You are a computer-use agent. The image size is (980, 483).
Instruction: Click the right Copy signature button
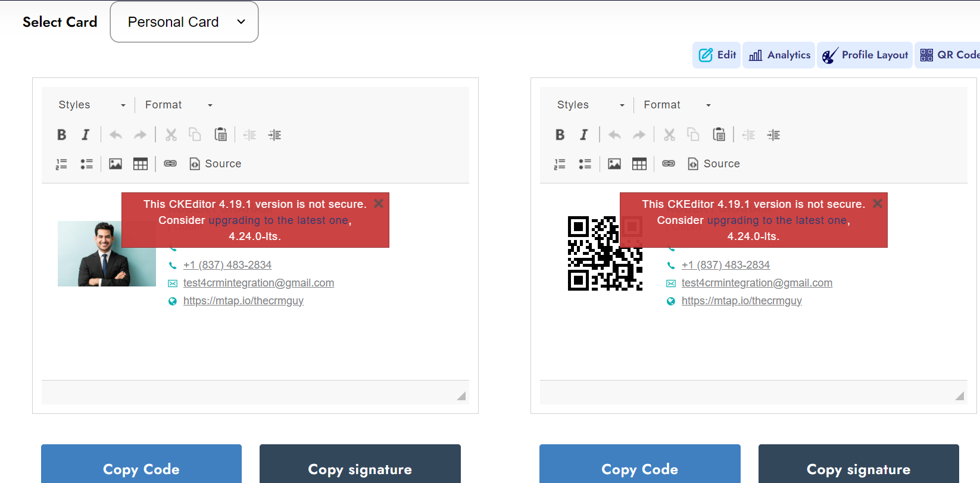tap(858, 469)
